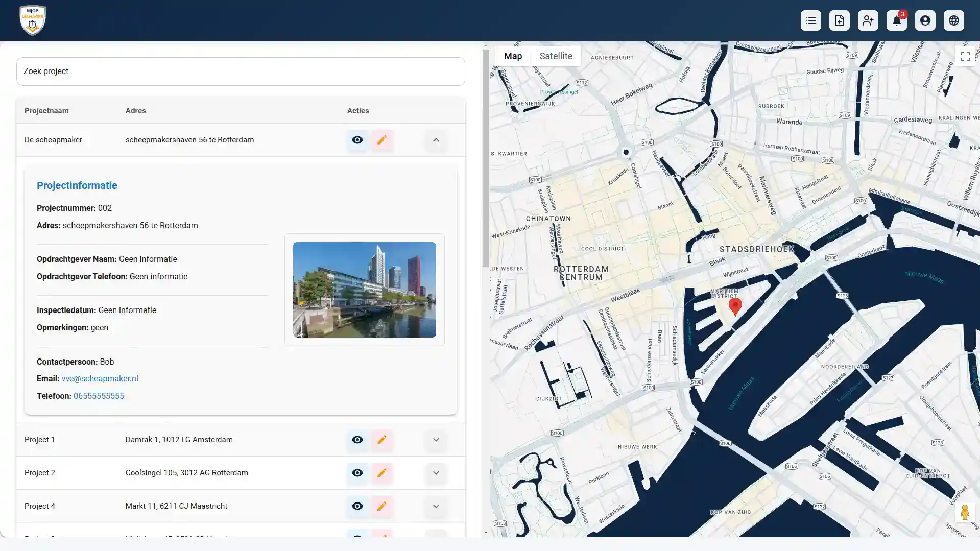Click the MJOP Manager logo
The height and width of the screenshot is (551, 980).
click(33, 20)
